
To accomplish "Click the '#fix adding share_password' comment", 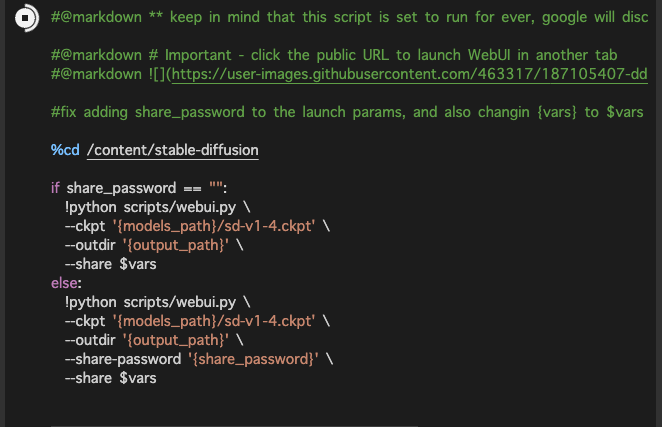I will tap(347, 112).
